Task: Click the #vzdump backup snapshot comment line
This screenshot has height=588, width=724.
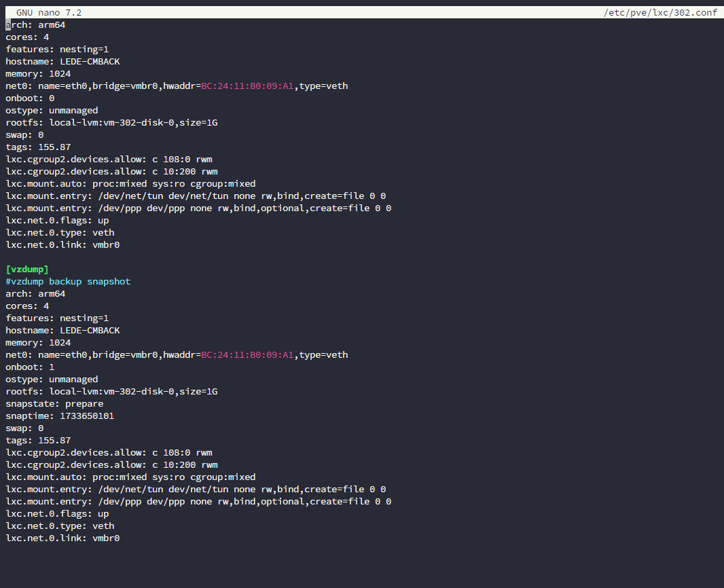Action: 68,282
